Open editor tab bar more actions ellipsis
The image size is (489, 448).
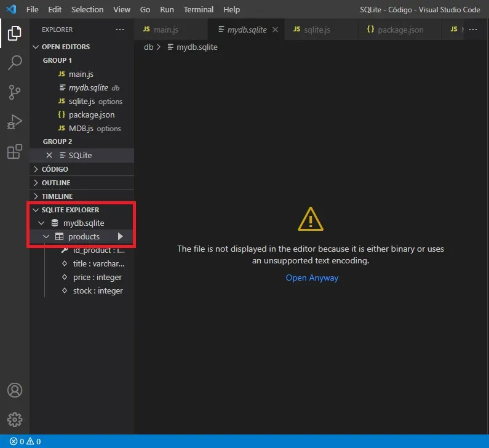click(x=473, y=30)
